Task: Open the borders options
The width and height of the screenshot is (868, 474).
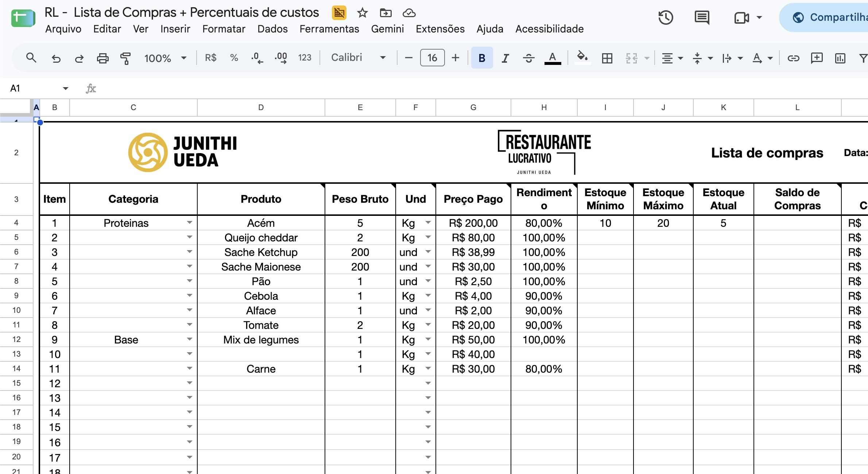Action: (607, 58)
